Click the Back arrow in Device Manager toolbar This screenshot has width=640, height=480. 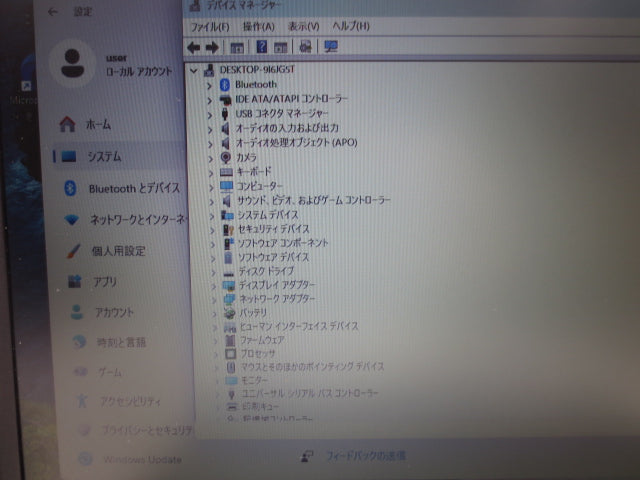pyautogui.click(x=193, y=48)
